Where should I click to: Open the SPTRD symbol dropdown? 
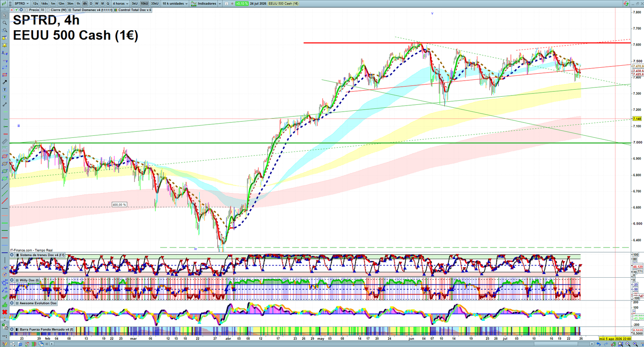[21, 4]
